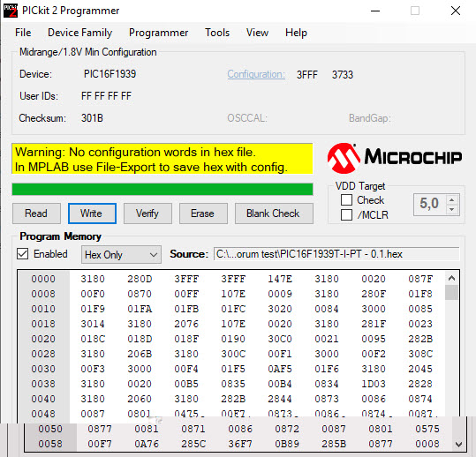Open the Tools menu
The width and height of the screenshot is (476, 457).
click(217, 33)
